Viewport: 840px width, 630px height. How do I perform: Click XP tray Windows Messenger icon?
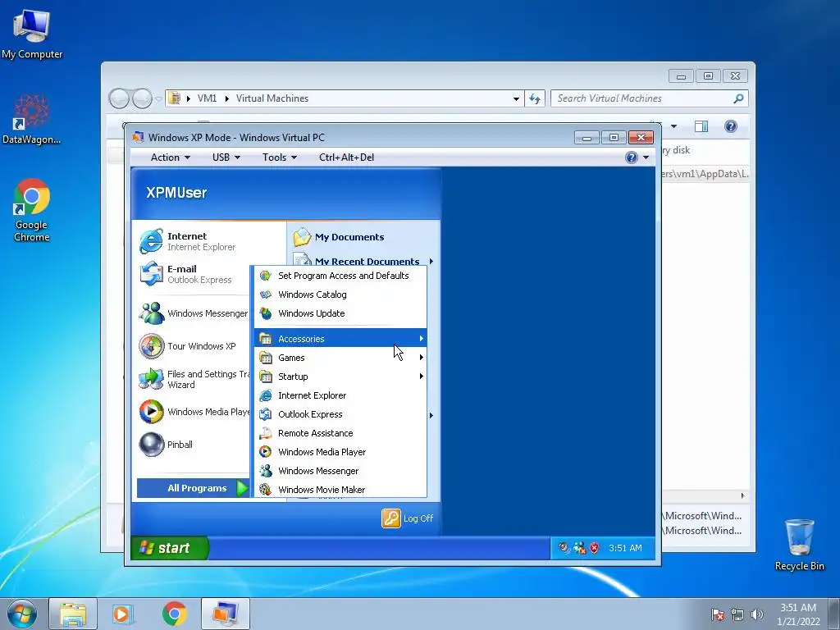pos(580,548)
